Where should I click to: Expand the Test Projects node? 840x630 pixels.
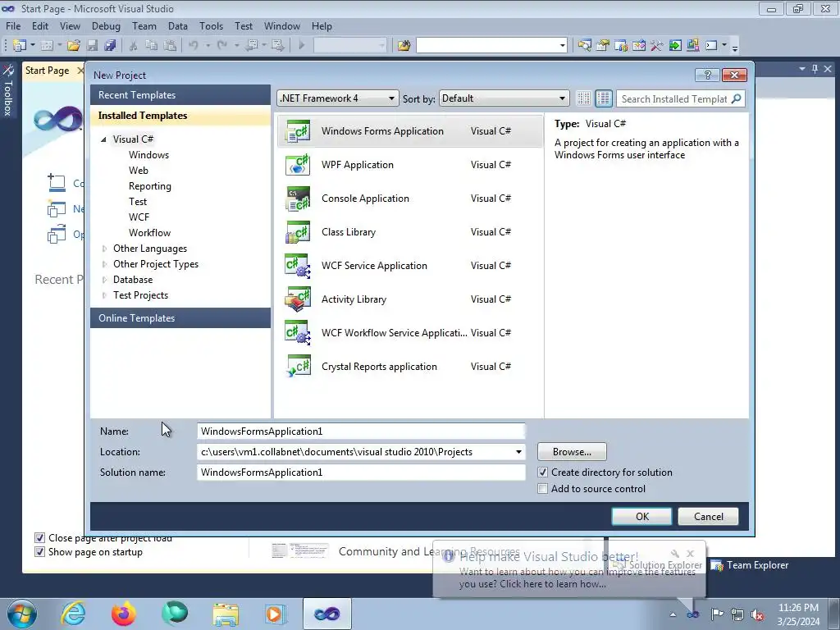104,295
